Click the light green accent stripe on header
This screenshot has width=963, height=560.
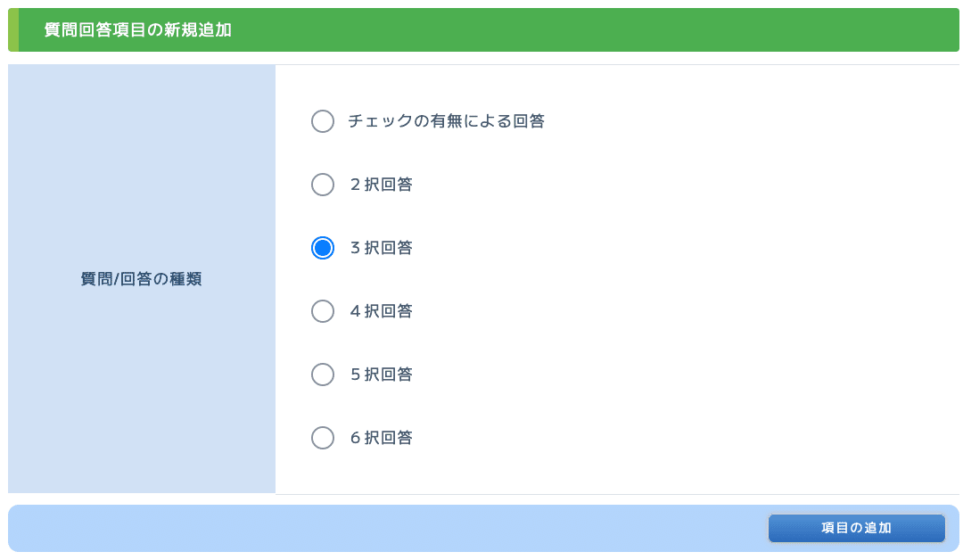coord(13,29)
